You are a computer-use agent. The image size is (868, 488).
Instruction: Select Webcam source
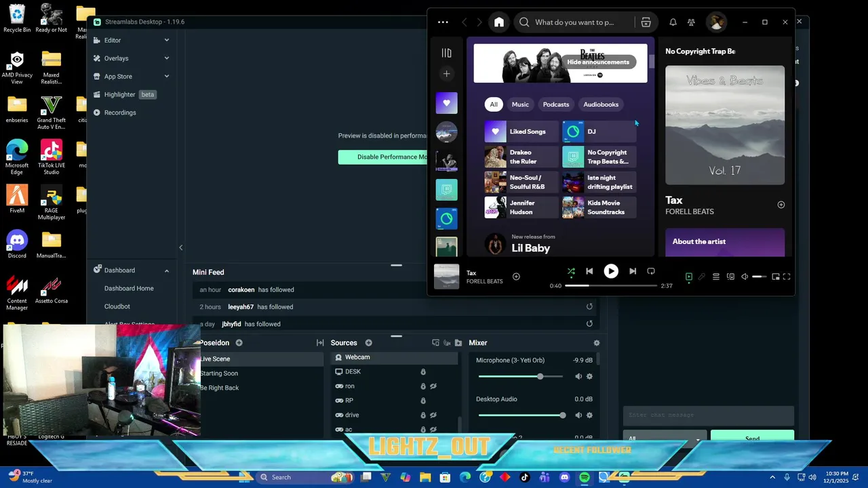coord(395,357)
